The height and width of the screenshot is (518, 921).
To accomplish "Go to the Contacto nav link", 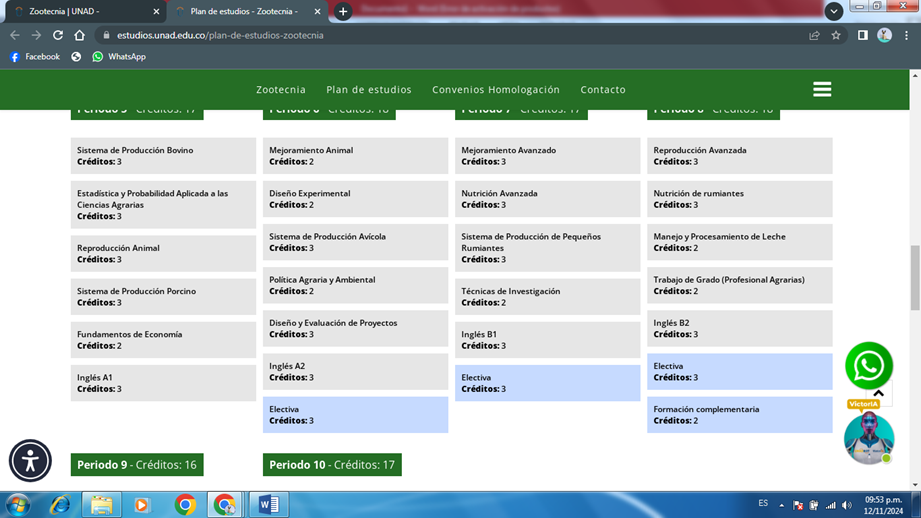I will click(603, 89).
